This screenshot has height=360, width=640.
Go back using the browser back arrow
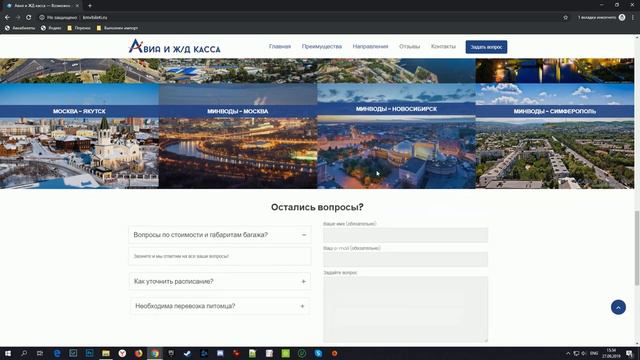(7, 18)
